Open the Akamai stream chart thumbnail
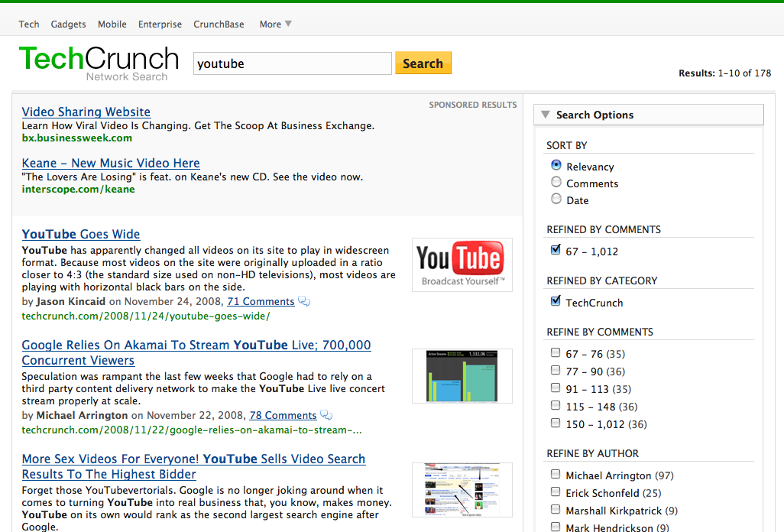 (462, 375)
